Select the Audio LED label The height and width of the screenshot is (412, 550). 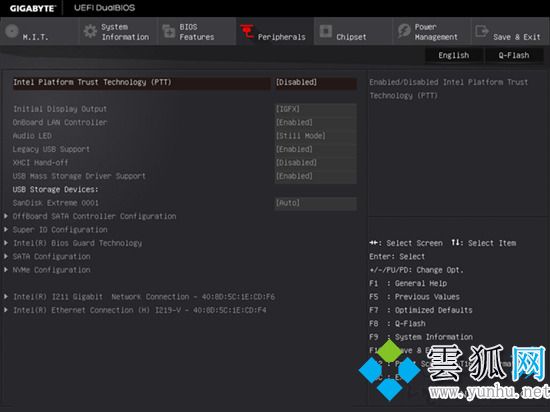pyautogui.click(x=32, y=136)
